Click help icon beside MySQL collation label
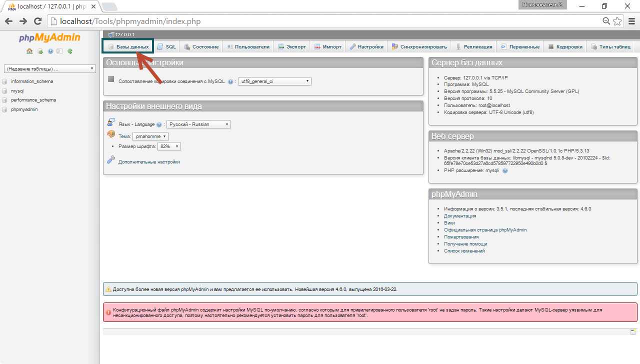The height and width of the screenshot is (364, 640). click(x=230, y=81)
